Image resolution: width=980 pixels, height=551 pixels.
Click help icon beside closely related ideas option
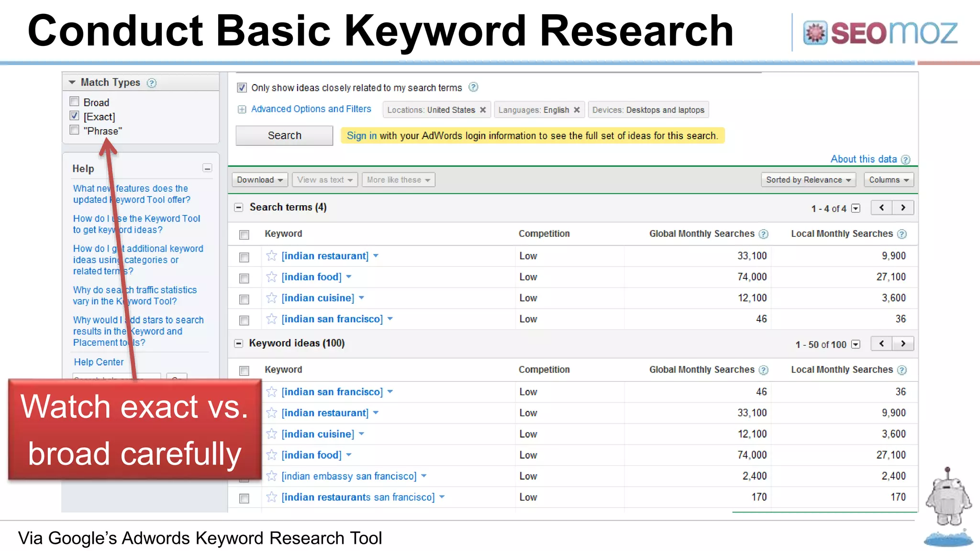[x=473, y=87]
